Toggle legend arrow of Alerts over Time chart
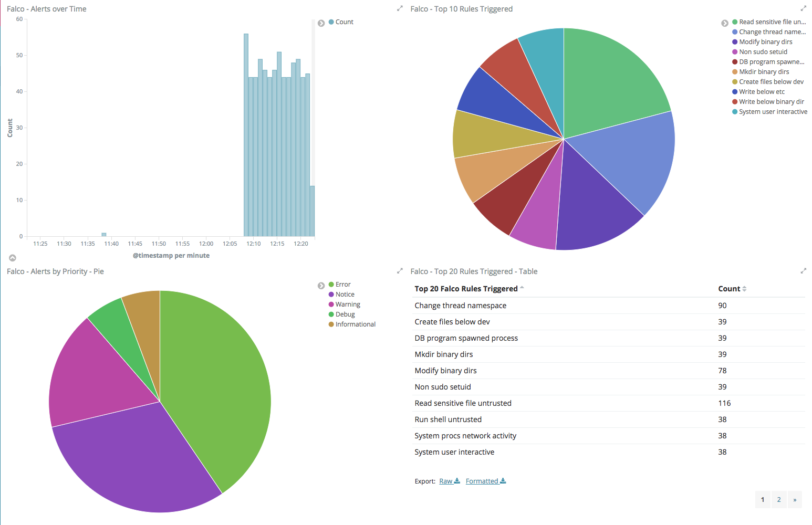The width and height of the screenshot is (812, 525). coord(321,23)
